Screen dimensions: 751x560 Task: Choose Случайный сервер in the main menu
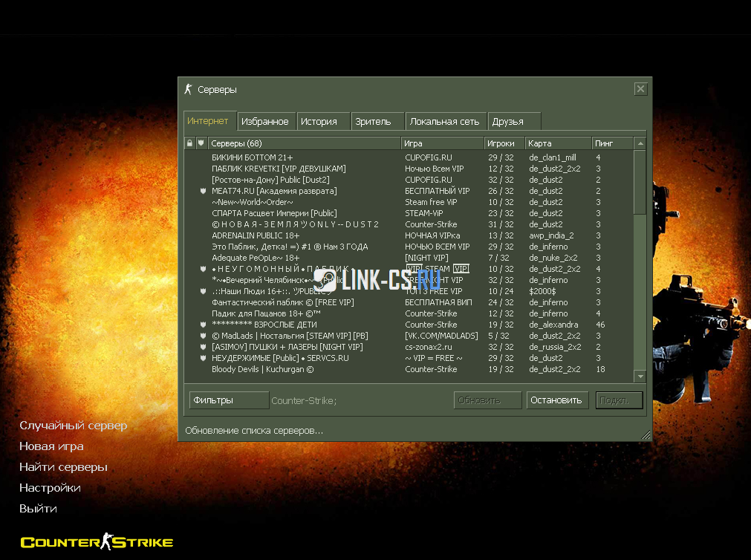click(x=73, y=426)
